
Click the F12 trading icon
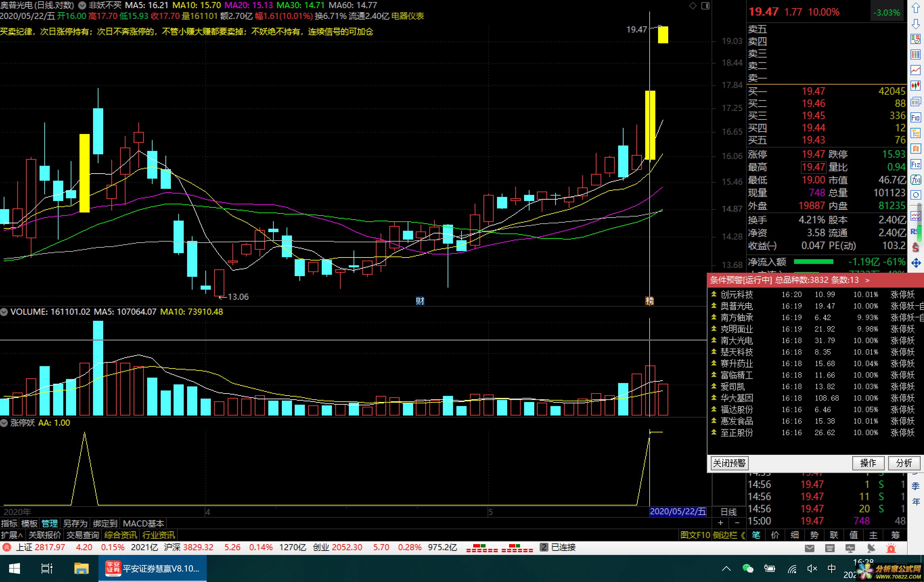tap(916, 164)
